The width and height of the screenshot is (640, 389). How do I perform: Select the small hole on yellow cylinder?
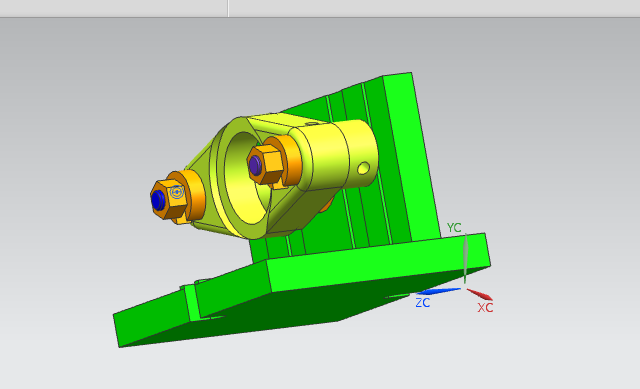363,168
